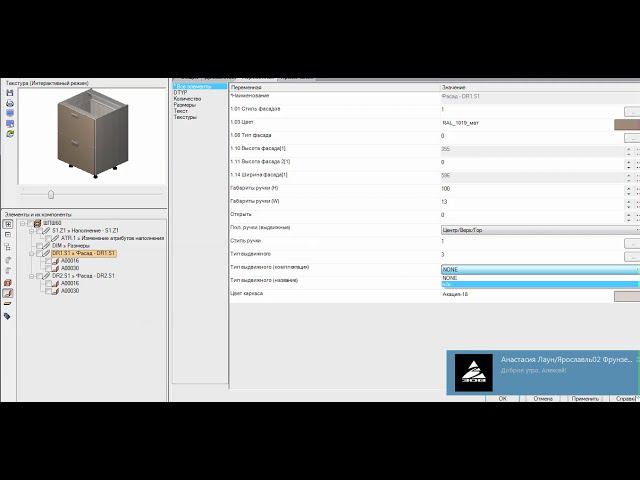The width and height of the screenshot is (640, 480).
Task: Click the 3D cabinet preview image
Action: tap(93, 135)
